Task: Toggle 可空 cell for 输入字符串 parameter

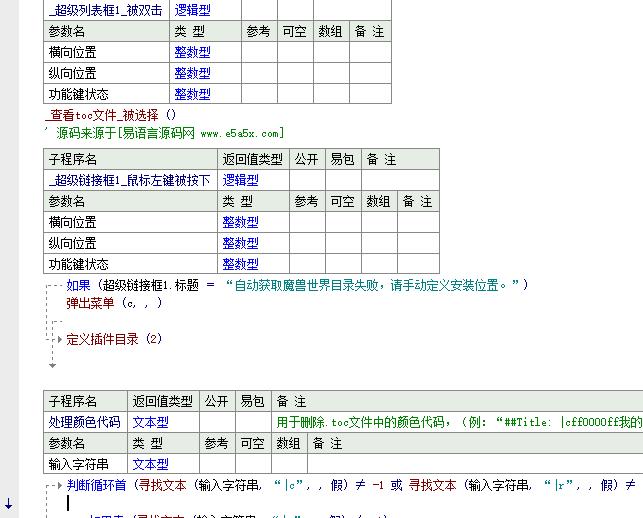Action: (253, 464)
